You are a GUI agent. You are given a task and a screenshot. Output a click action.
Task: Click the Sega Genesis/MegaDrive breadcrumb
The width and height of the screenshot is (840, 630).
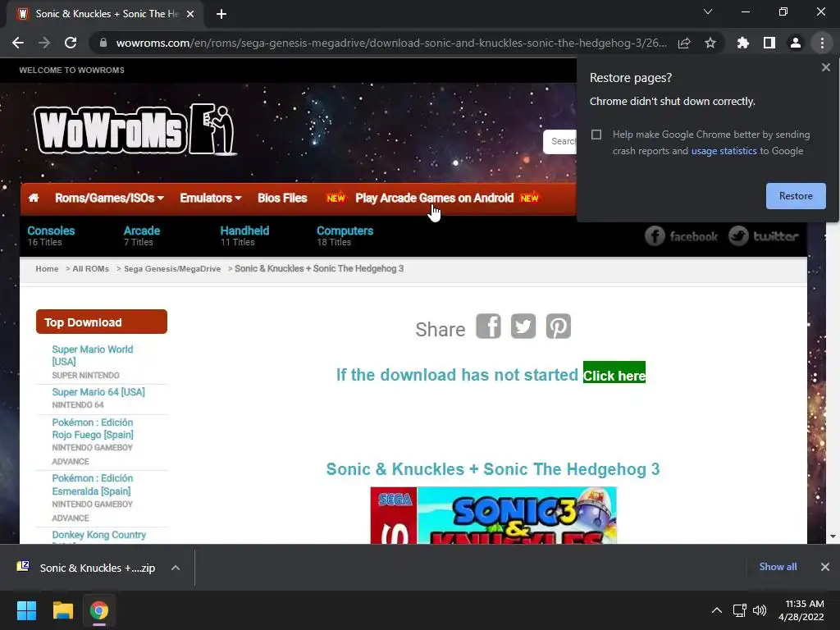(172, 269)
